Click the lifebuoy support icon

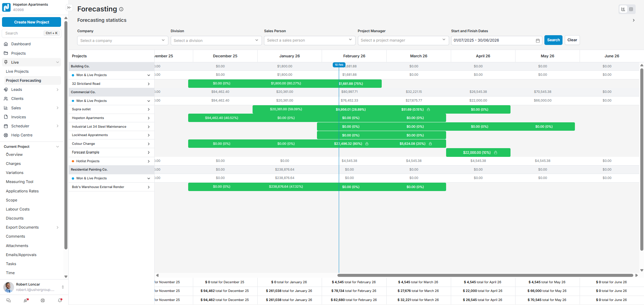pyautogui.click(x=43, y=300)
